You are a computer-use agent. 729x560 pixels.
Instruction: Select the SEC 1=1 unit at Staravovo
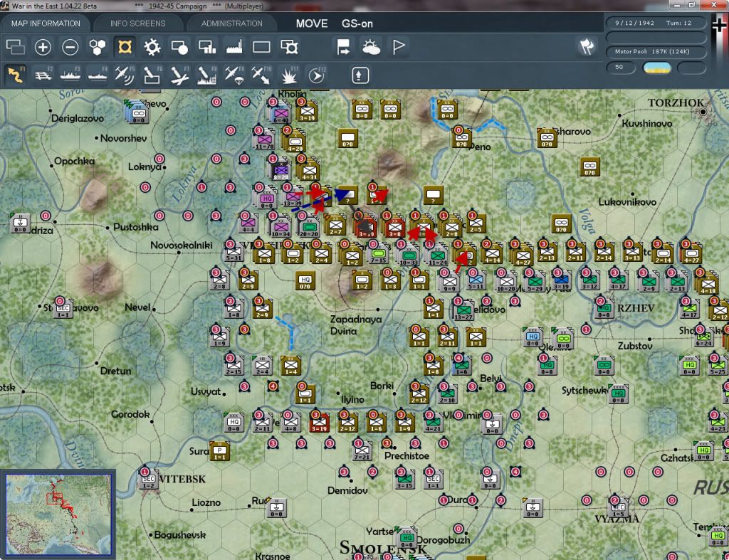63,310
